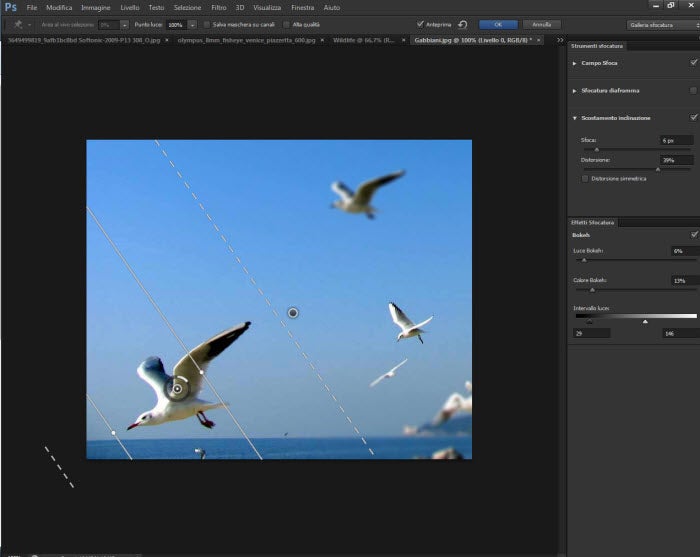Select the blur ring pin on seagull
700x557 pixels.
[177, 388]
